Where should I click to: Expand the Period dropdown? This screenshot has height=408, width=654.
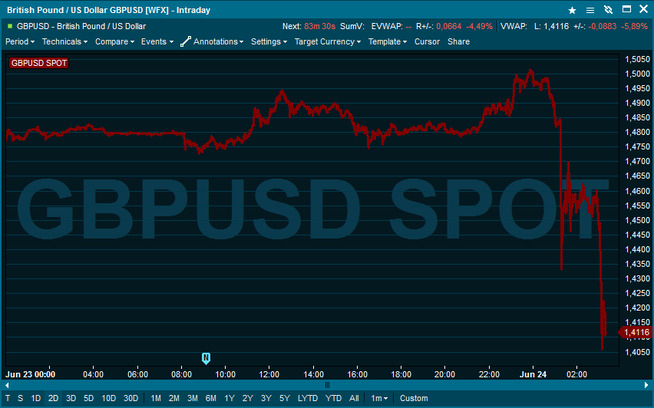(x=20, y=42)
